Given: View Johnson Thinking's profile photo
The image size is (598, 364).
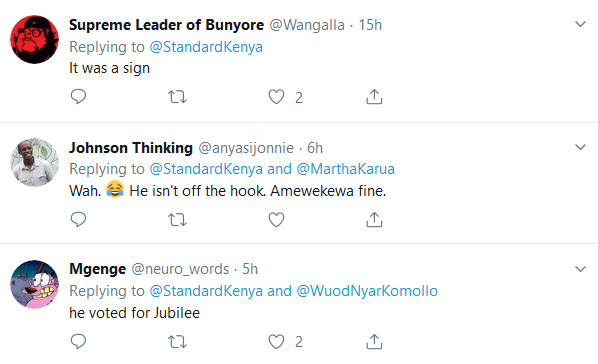Looking at the screenshot, I should [34, 162].
